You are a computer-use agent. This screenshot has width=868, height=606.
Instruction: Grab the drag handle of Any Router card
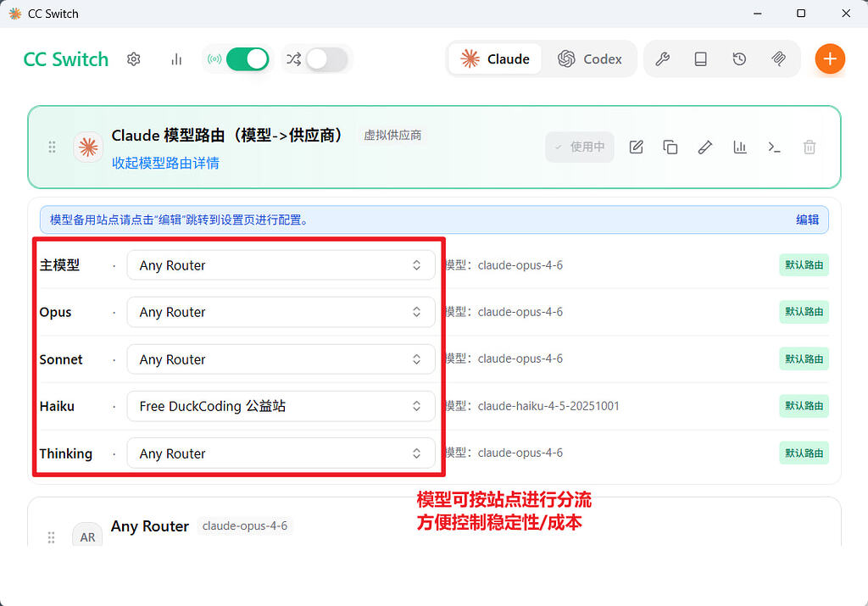(51, 537)
